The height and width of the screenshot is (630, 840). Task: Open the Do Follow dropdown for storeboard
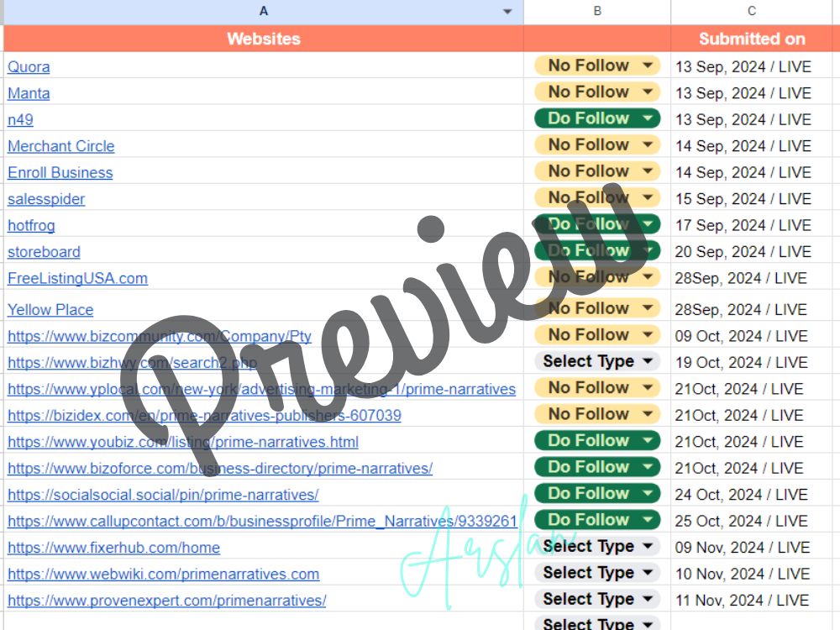point(597,250)
